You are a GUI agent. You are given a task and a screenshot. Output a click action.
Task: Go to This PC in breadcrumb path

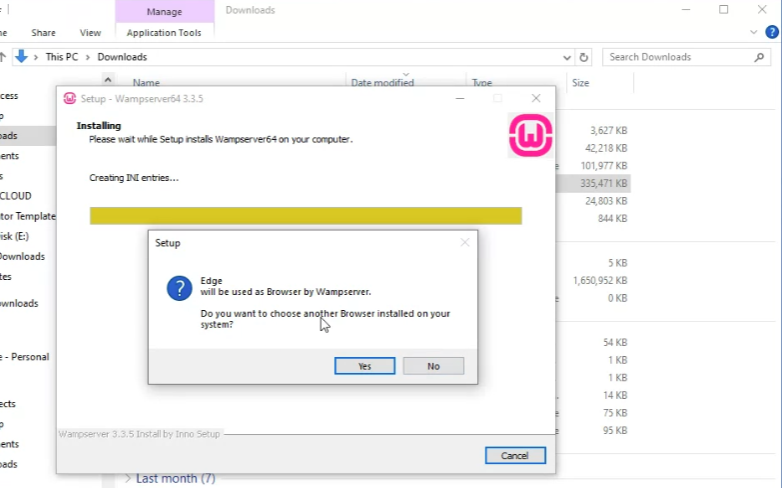pos(62,57)
